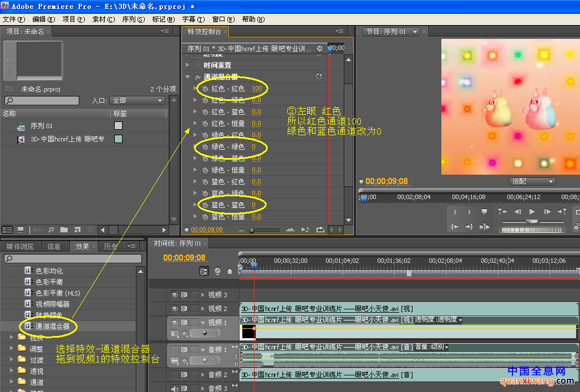The height and width of the screenshot is (392, 580).
Task: Expand the 红色 - 蓝色 parameter
Action: click(x=195, y=111)
